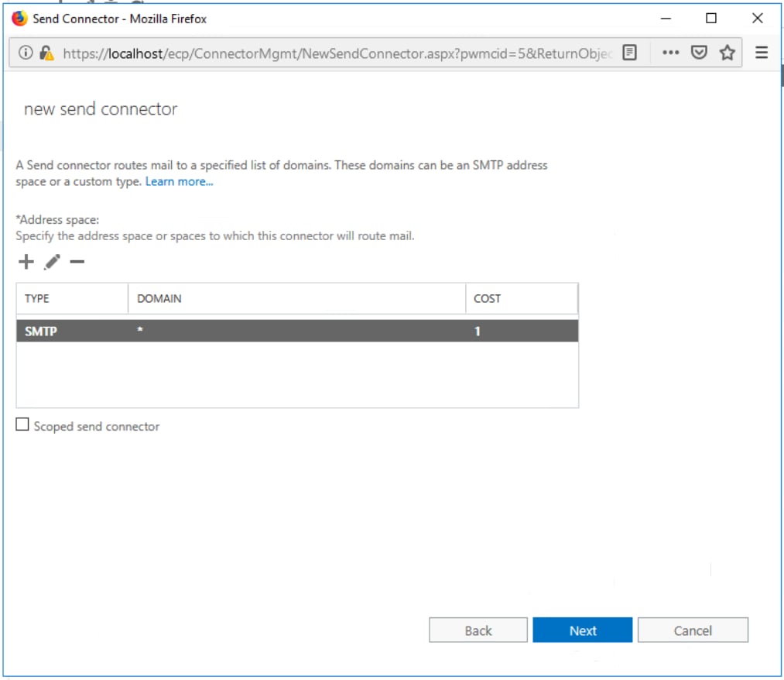Image resolution: width=784 pixels, height=680 pixels.
Task: Bookmark this page with the star icon
Action: pyautogui.click(x=727, y=53)
